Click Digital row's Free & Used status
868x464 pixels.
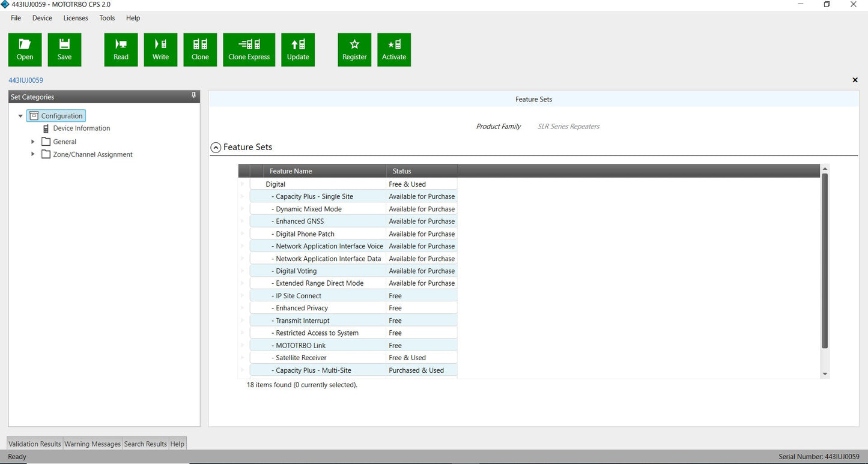pyautogui.click(x=422, y=184)
